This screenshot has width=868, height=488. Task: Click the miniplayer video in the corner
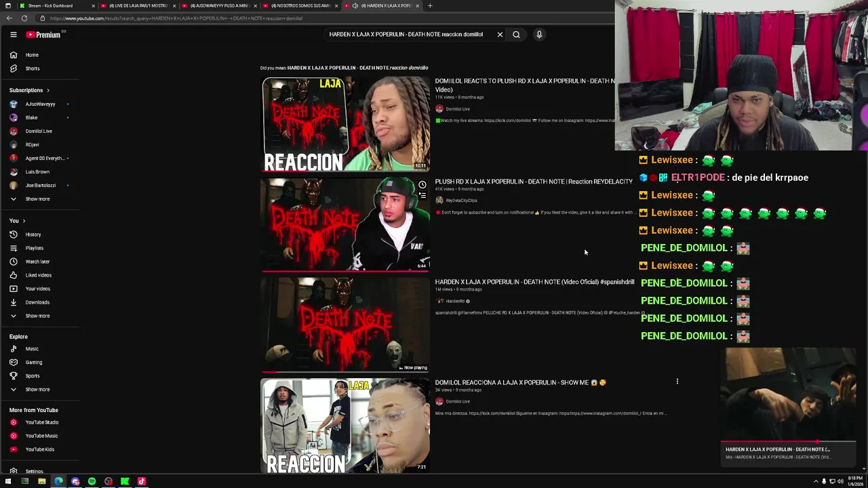(x=788, y=394)
